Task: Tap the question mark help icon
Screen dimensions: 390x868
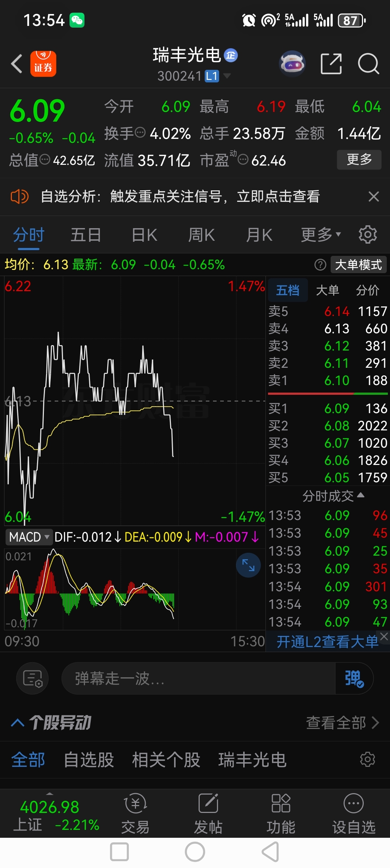Action: pos(320,265)
